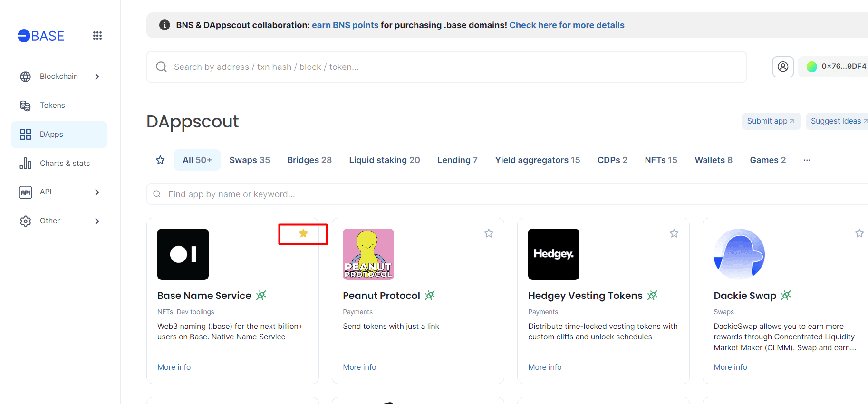This screenshot has width=868, height=404.
Task: Switch to Yield aggregators 15 tab
Action: point(538,160)
